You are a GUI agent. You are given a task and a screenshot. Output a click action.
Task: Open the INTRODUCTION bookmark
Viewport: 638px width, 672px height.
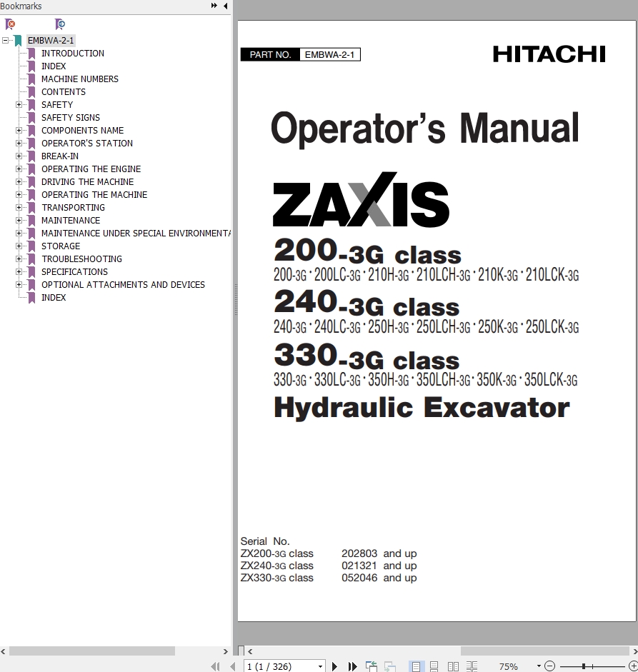[x=72, y=53]
